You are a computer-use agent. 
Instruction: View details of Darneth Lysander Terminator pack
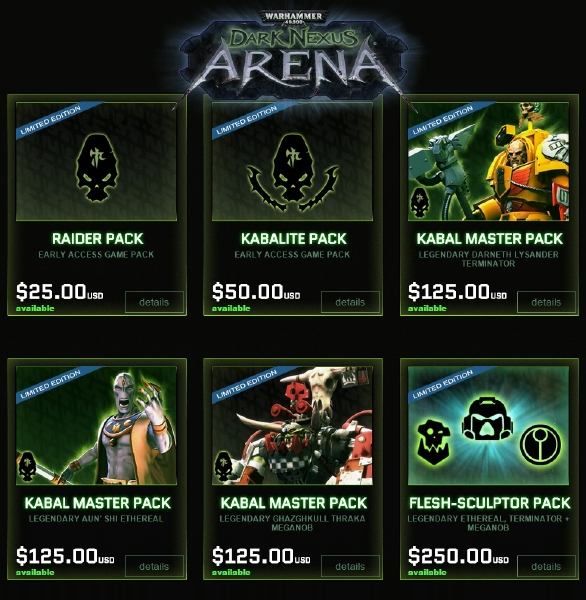pyautogui.click(x=546, y=302)
